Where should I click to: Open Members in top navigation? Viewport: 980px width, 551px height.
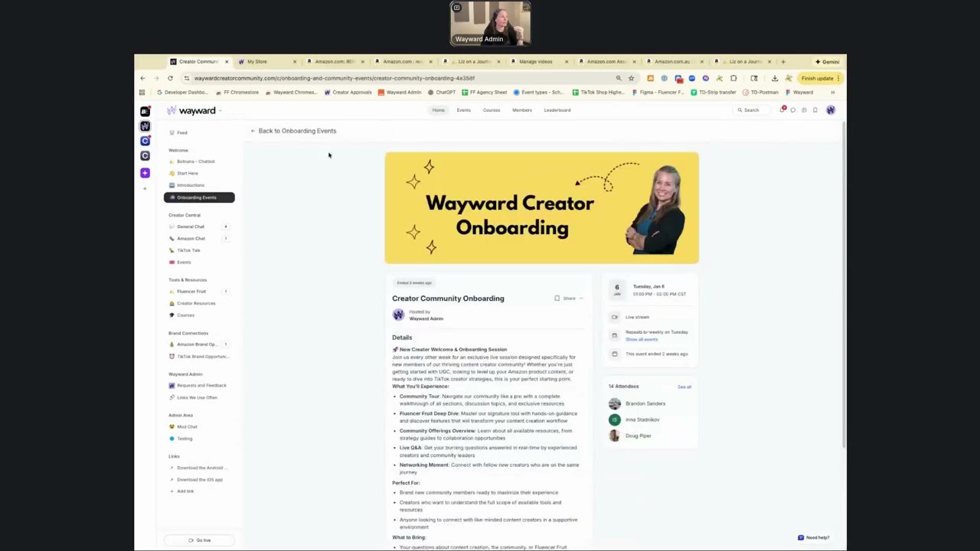coord(522,110)
